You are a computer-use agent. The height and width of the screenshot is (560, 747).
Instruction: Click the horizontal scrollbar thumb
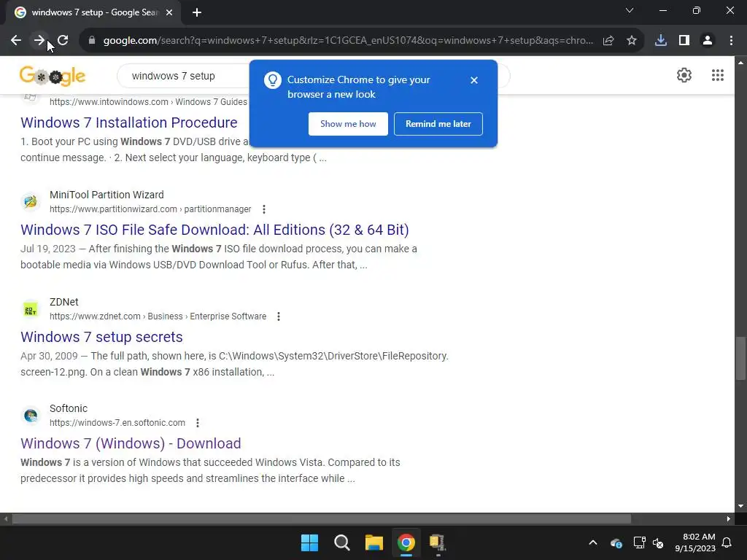(322, 519)
